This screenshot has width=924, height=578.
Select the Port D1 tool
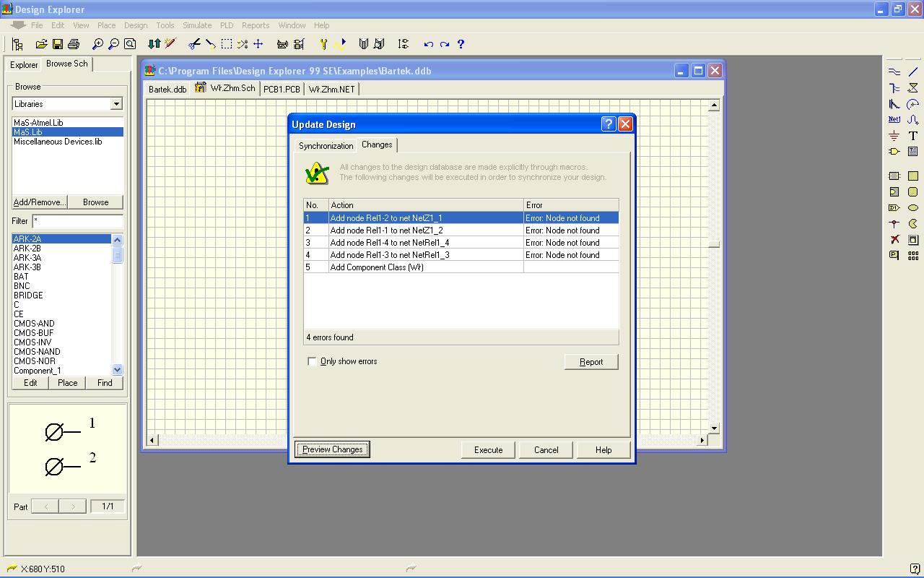pos(894,207)
